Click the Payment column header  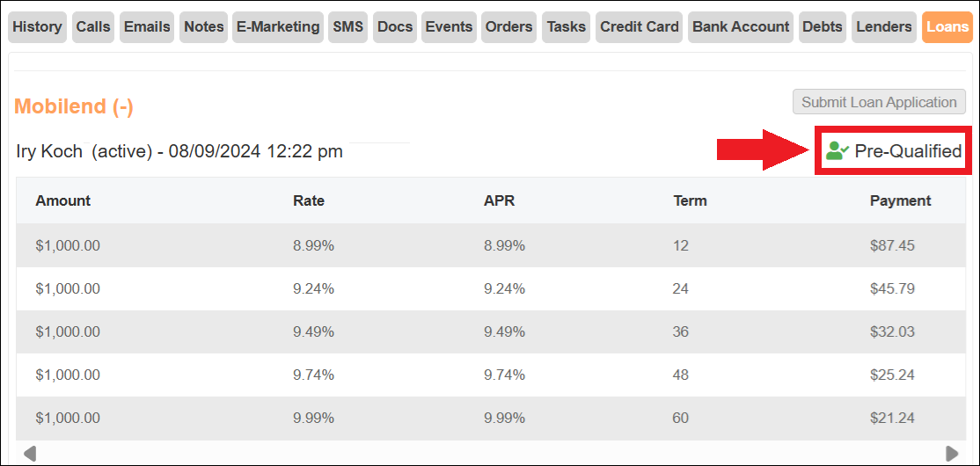(x=901, y=200)
